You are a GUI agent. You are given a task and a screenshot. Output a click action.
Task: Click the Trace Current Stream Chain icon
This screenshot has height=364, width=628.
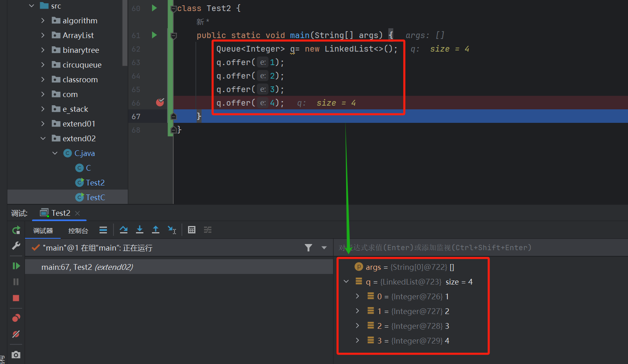208,230
